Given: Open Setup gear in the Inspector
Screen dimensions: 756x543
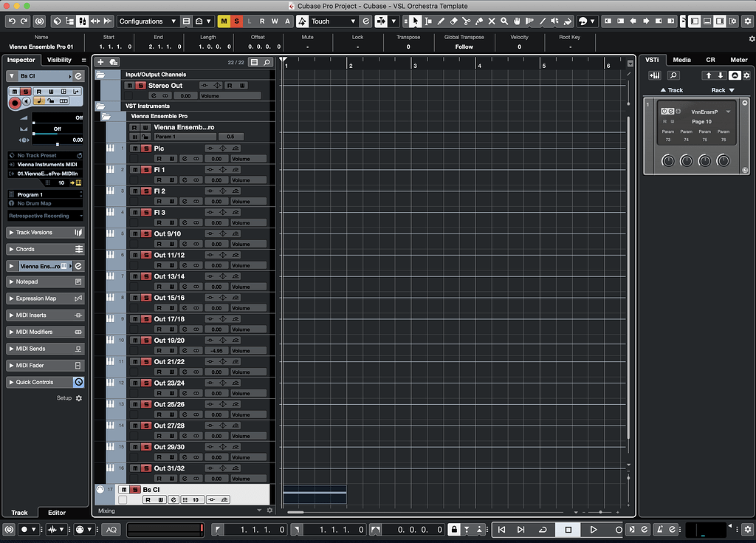Looking at the screenshot, I should coord(78,398).
